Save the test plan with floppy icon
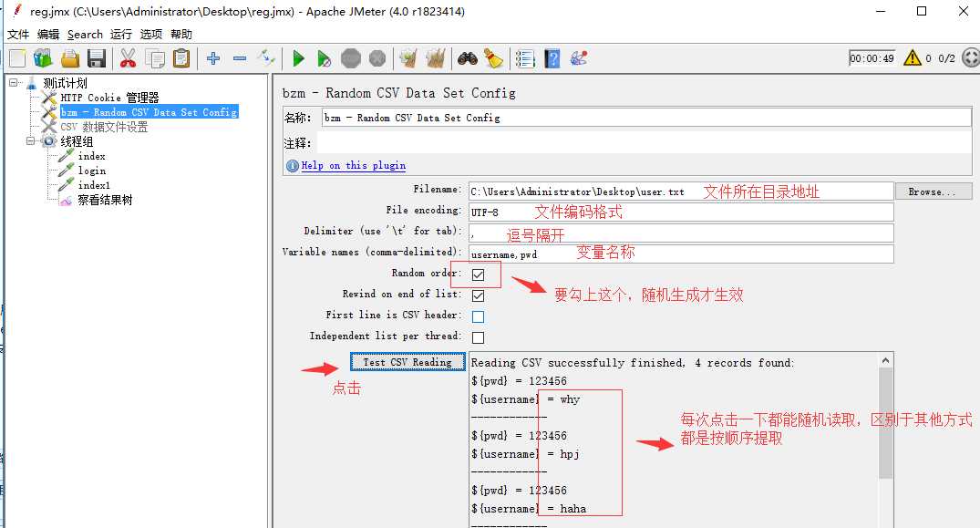Viewport: 980px width, 528px height. (97, 58)
